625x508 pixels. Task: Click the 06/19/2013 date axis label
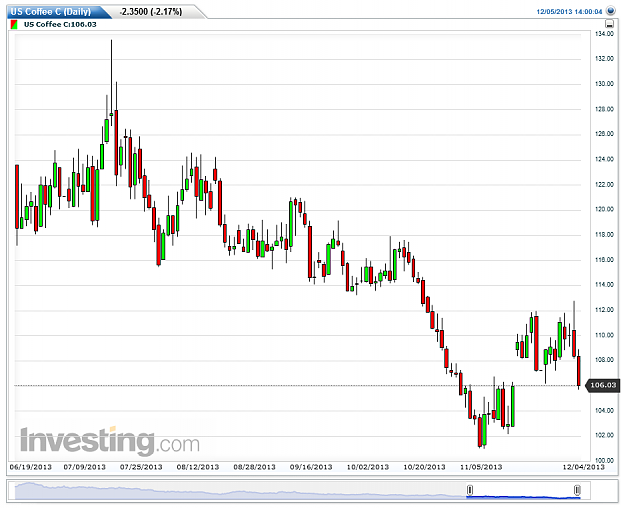pos(31,467)
